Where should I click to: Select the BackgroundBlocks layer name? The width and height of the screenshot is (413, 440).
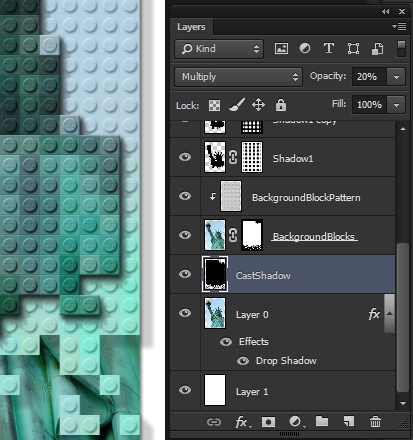coord(314,237)
